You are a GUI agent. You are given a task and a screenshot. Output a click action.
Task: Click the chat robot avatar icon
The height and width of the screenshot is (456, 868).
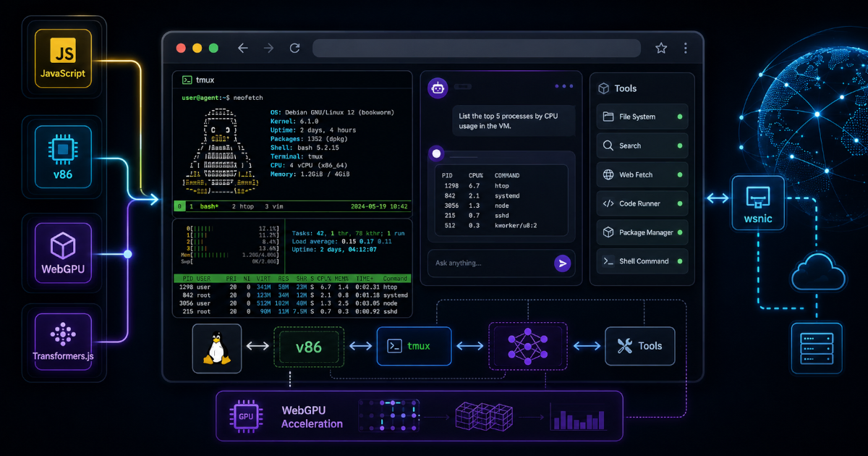pyautogui.click(x=438, y=88)
